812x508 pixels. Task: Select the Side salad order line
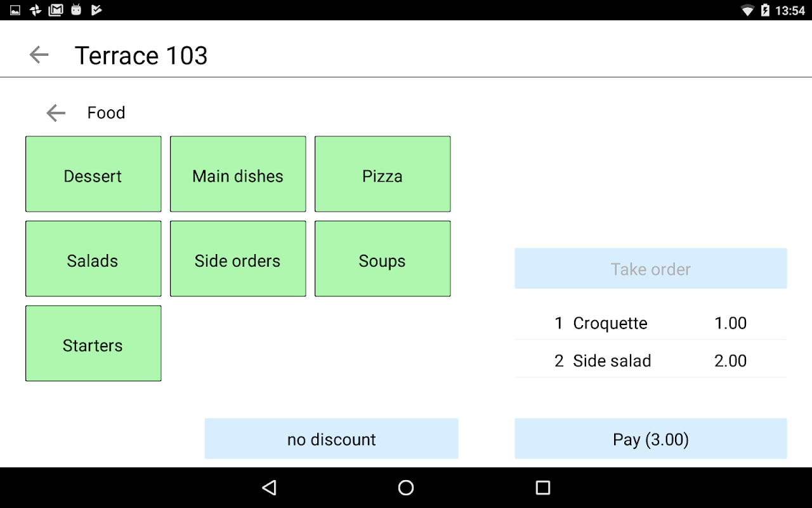click(651, 361)
